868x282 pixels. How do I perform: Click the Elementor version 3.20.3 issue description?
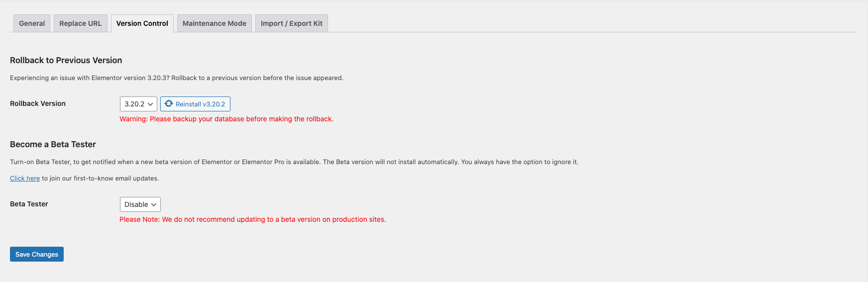coord(177,78)
